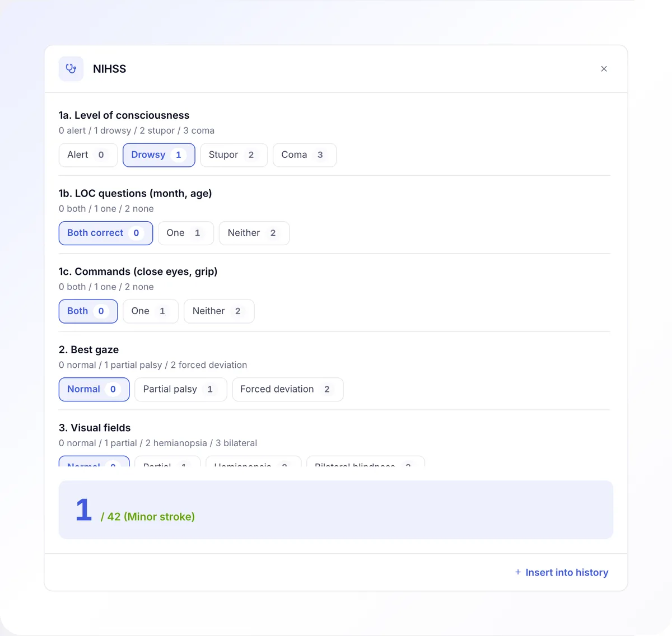Pick Neither 2 under LOC questions

[254, 233]
